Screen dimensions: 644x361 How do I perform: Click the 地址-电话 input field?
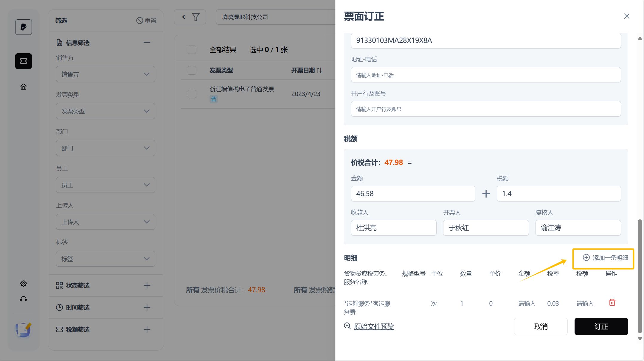[486, 75]
